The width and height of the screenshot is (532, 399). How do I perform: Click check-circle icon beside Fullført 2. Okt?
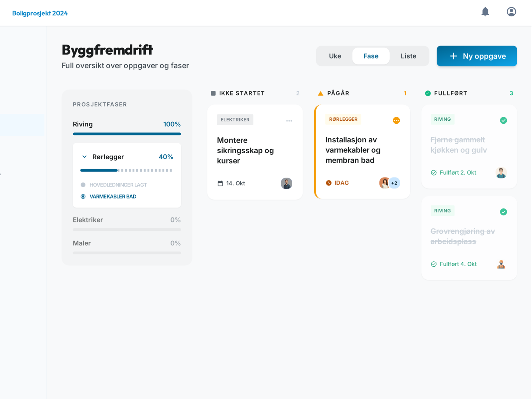(434, 173)
